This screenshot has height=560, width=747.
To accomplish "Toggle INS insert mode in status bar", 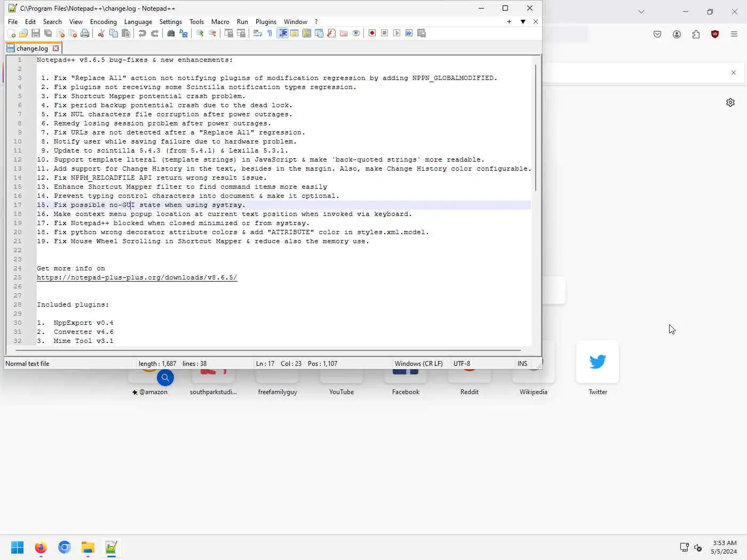I will [522, 364].
